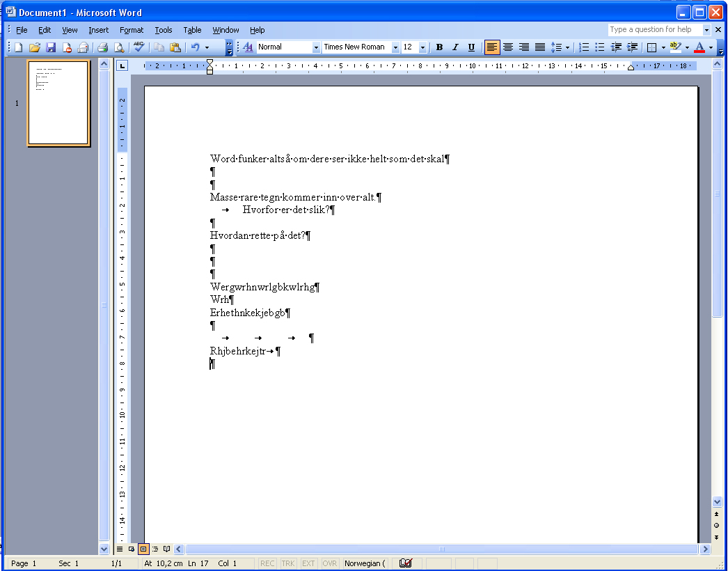This screenshot has height=571, width=728.
Task: Switch to Reading Layout view icon
Action: click(166, 549)
